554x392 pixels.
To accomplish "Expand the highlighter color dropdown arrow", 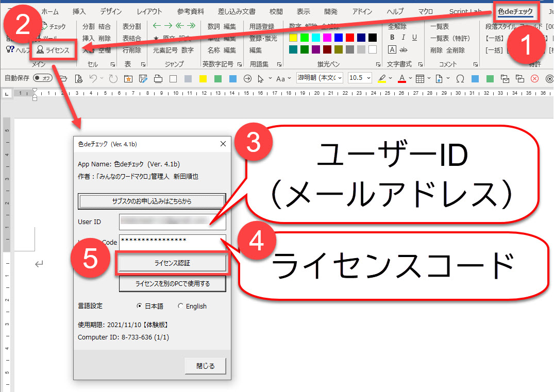I will 390,78.
